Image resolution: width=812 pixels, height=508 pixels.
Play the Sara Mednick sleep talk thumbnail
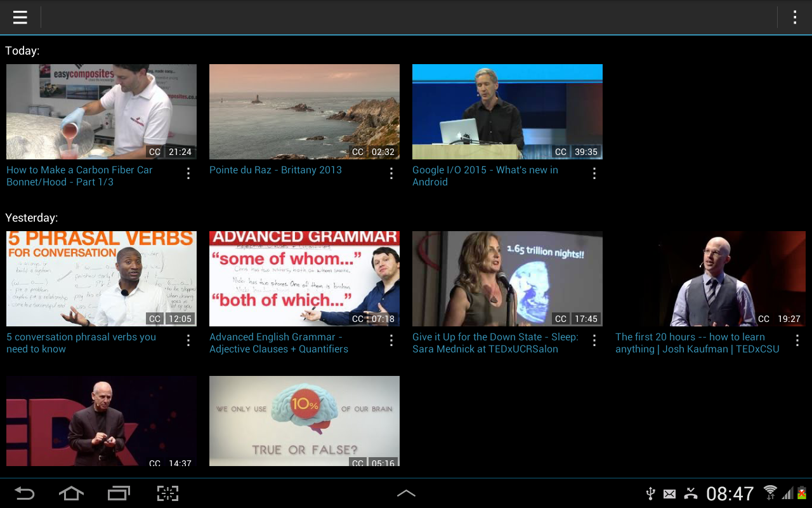(507, 279)
